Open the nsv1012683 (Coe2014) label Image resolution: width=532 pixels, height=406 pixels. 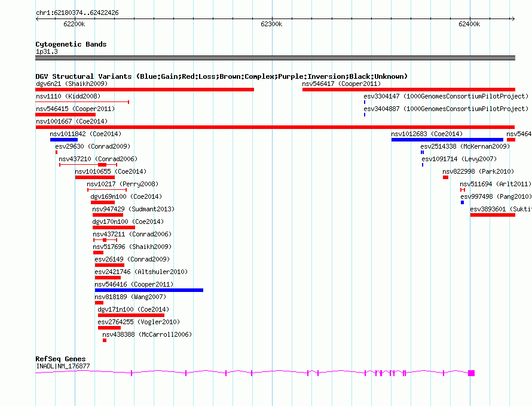coord(427,134)
